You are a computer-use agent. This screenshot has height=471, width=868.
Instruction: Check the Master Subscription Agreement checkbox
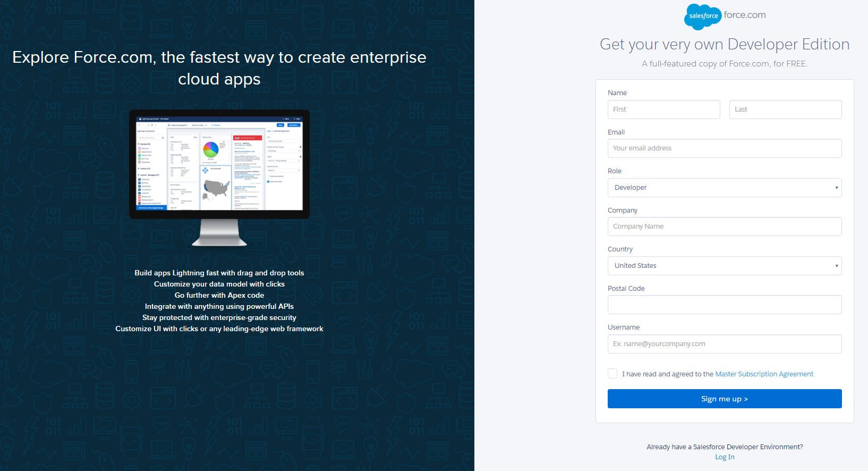[612, 374]
